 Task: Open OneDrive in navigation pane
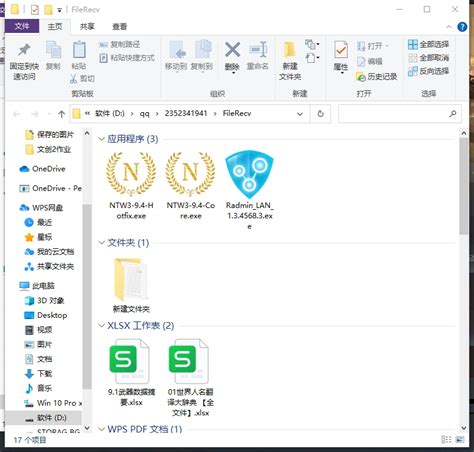[x=43, y=169]
